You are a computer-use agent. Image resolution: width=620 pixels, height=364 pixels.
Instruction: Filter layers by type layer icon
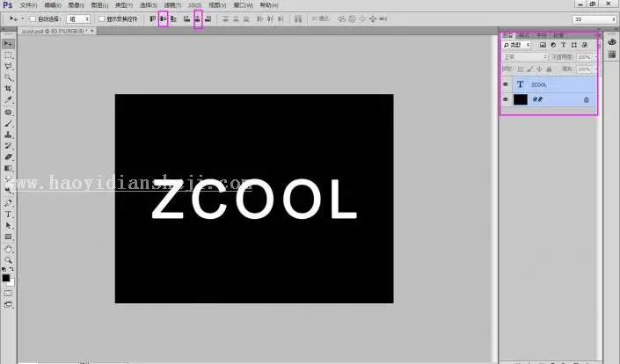564,45
